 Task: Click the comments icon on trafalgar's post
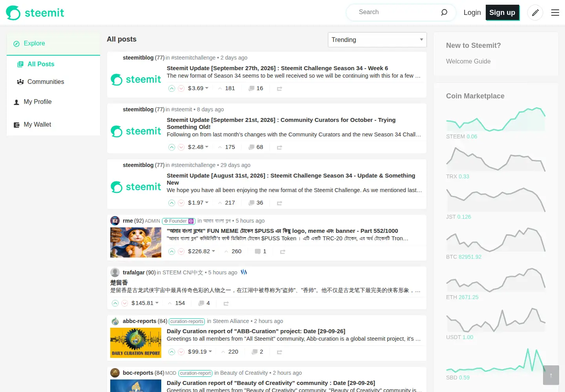(201, 303)
